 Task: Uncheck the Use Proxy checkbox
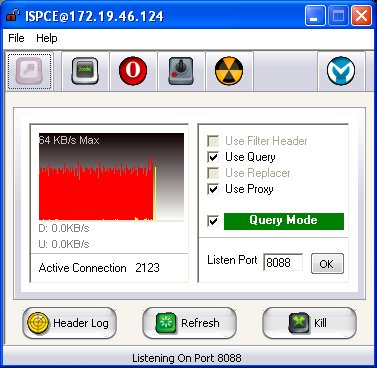[213, 189]
